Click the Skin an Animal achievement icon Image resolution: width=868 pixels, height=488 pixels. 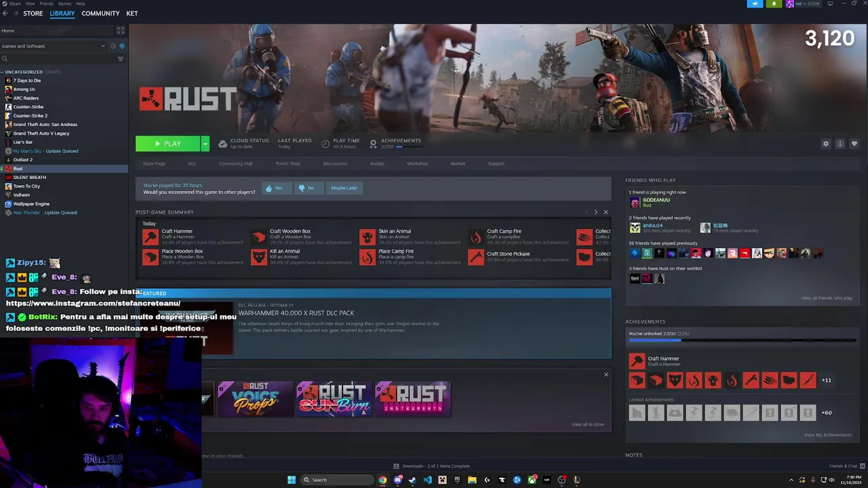tap(367, 237)
